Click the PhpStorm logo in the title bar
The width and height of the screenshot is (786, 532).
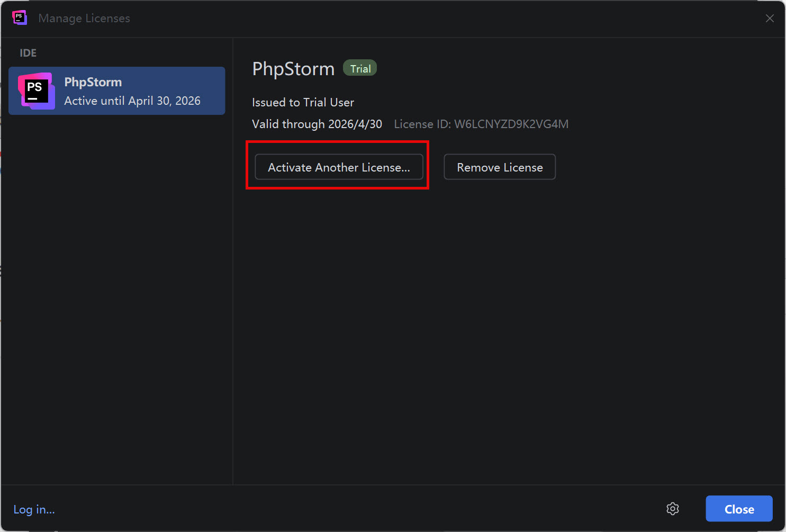(x=20, y=18)
